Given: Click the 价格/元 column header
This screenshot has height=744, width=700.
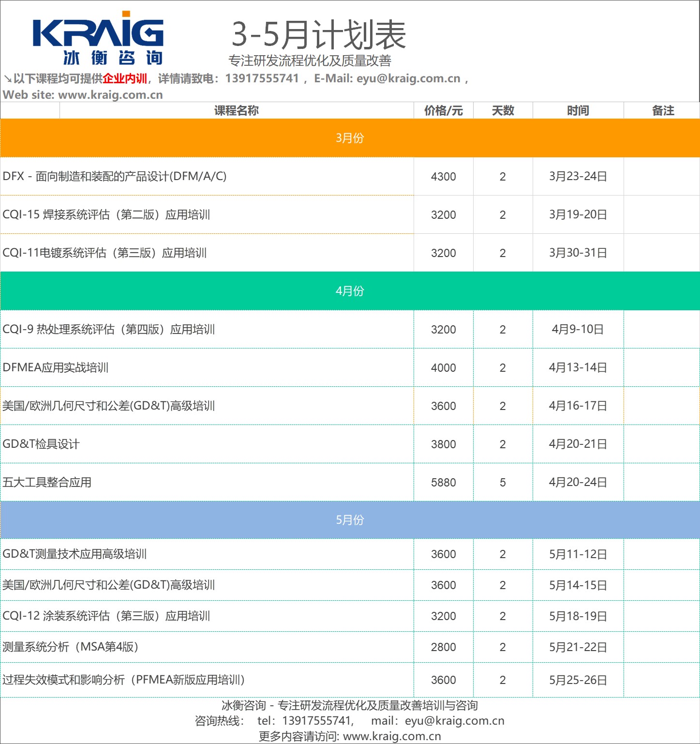Looking at the screenshot, I should coord(443,111).
